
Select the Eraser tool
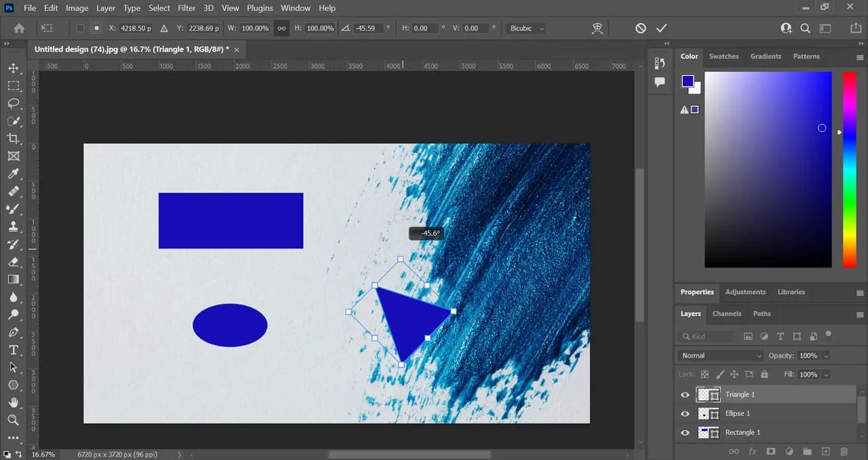[x=13, y=262]
